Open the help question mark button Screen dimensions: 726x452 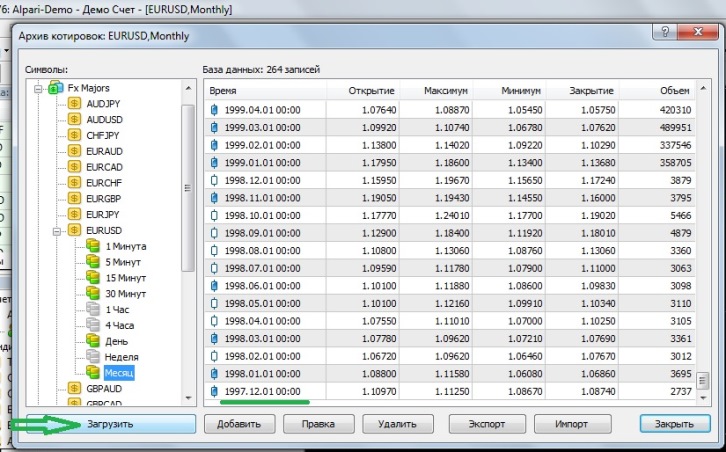(x=661, y=32)
